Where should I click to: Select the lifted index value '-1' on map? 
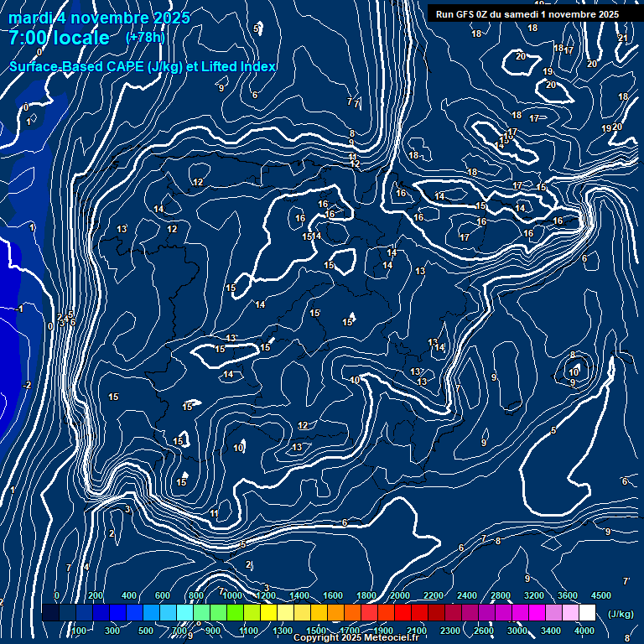[x=19, y=309]
